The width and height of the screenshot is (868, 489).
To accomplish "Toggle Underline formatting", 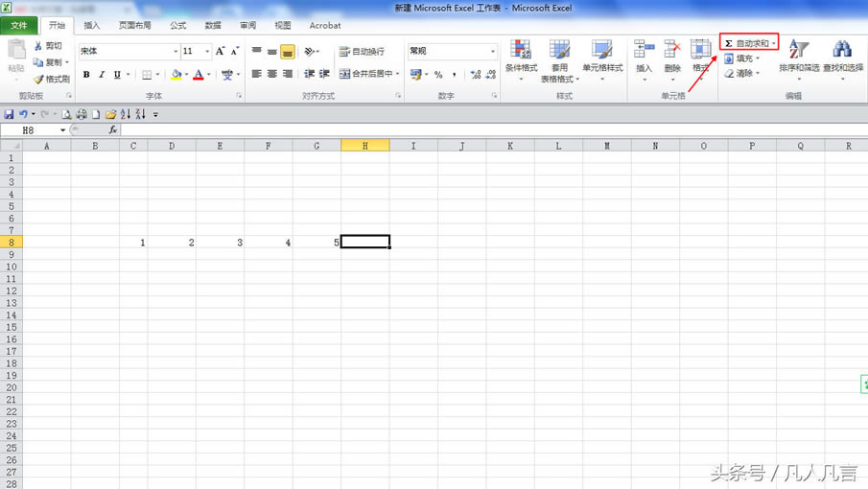I will pos(117,74).
